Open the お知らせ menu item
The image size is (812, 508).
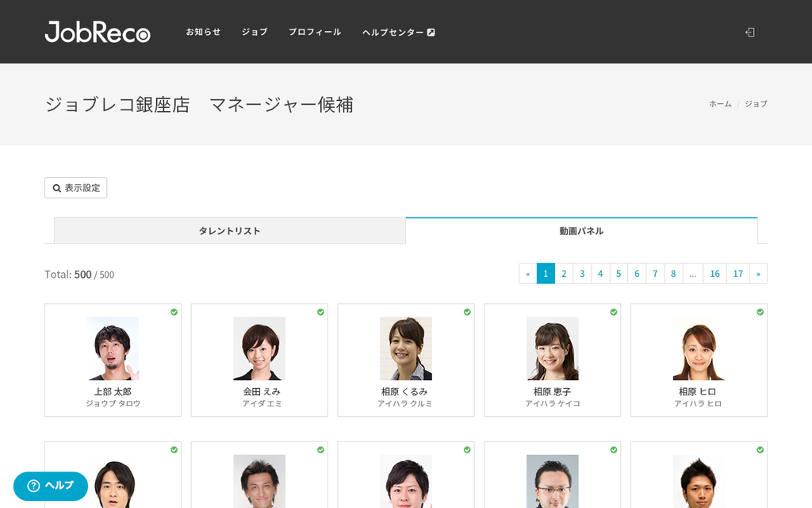203,32
